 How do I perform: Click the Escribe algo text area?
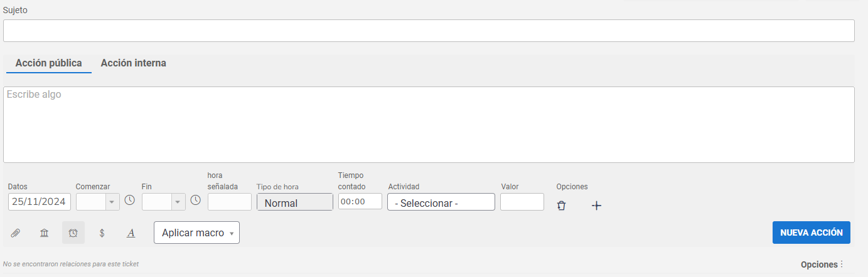(x=429, y=125)
